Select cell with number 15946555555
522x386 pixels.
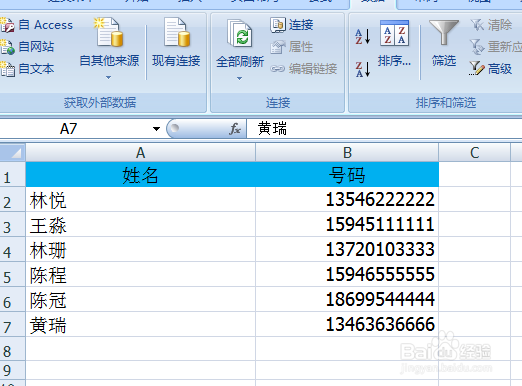tap(347, 274)
